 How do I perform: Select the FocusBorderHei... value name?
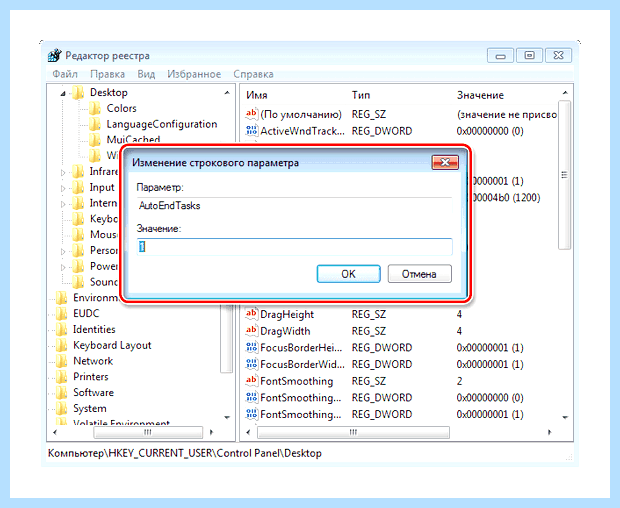pyautogui.click(x=301, y=347)
